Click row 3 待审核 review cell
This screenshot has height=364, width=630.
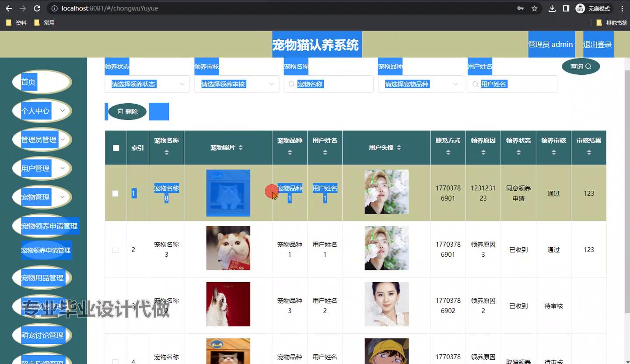click(x=553, y=306)
